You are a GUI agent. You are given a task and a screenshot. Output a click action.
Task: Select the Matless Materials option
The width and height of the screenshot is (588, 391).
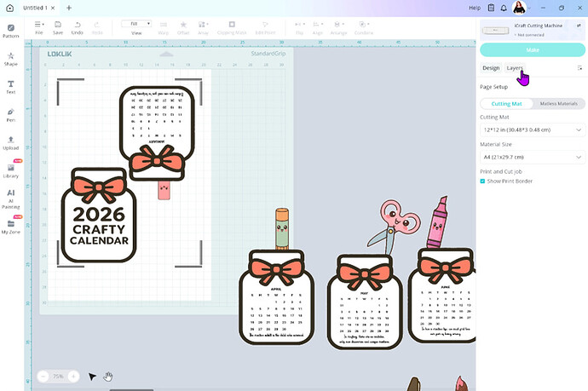tap(558, 103)
